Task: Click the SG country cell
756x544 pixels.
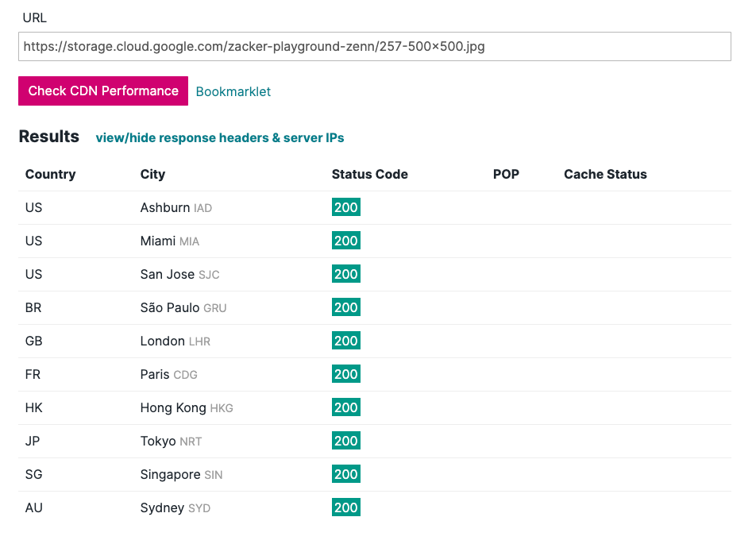Action: pos(33,475)
